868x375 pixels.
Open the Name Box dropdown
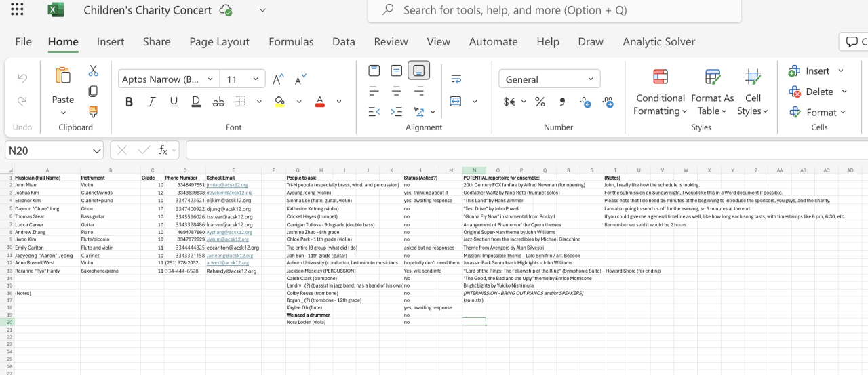(96, 151)
